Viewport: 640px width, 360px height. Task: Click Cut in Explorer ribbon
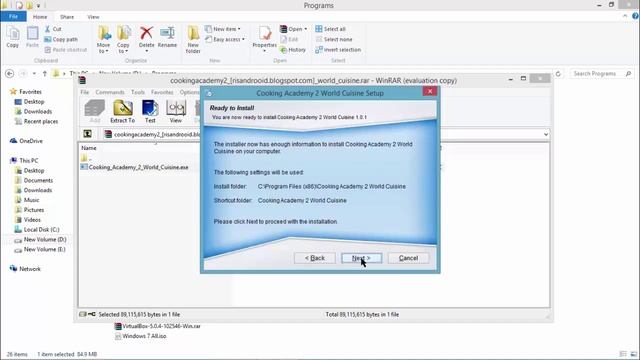coord(53,29)
